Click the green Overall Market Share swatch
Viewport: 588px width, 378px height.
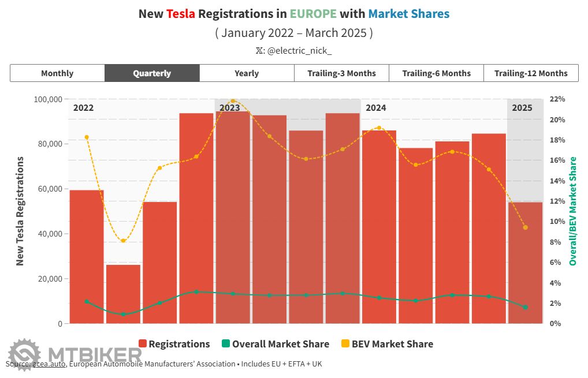coord(226,344)
